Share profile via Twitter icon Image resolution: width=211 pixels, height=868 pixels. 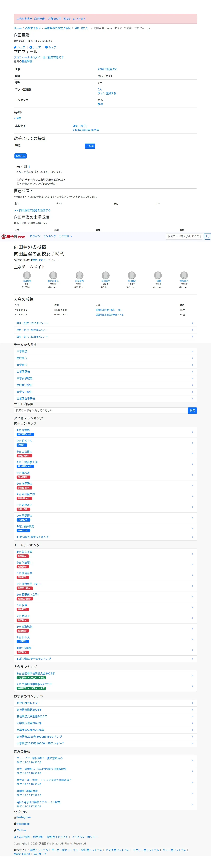click(x=15, y=48)
